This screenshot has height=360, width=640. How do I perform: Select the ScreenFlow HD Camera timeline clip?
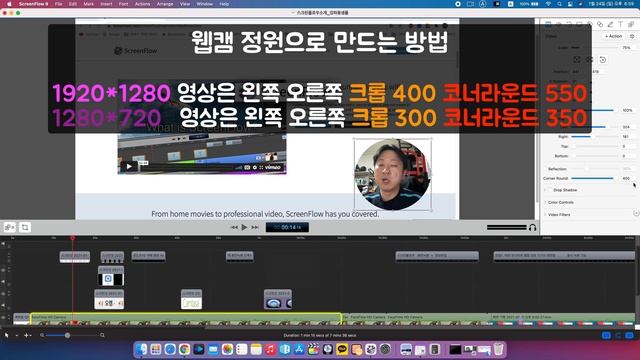(186, 319)
